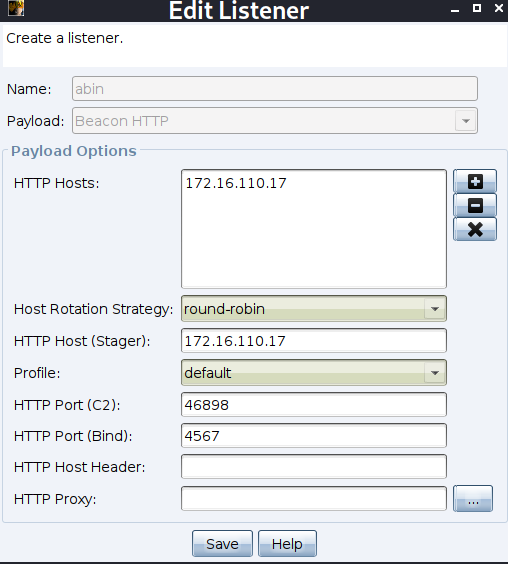Close the Edit Listener dialog
Screen dimensions: 508x564
[x=499, y=8]
